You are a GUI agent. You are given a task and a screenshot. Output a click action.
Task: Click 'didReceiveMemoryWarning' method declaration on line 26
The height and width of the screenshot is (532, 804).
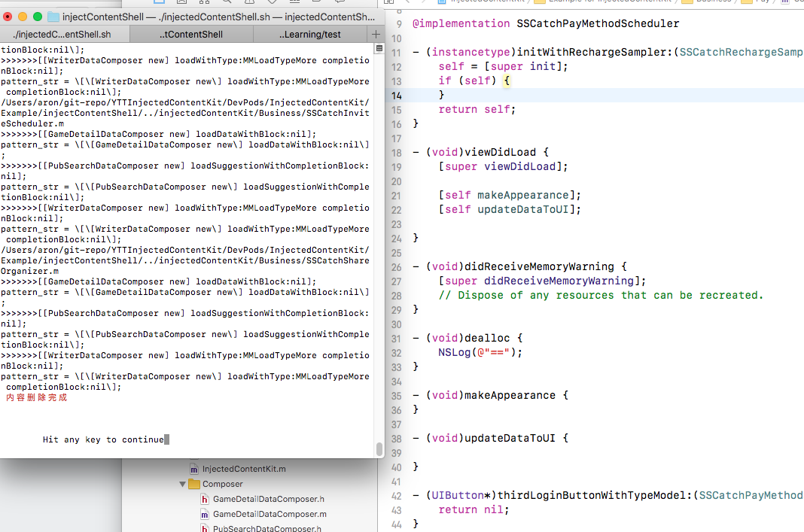coord(539,266)
